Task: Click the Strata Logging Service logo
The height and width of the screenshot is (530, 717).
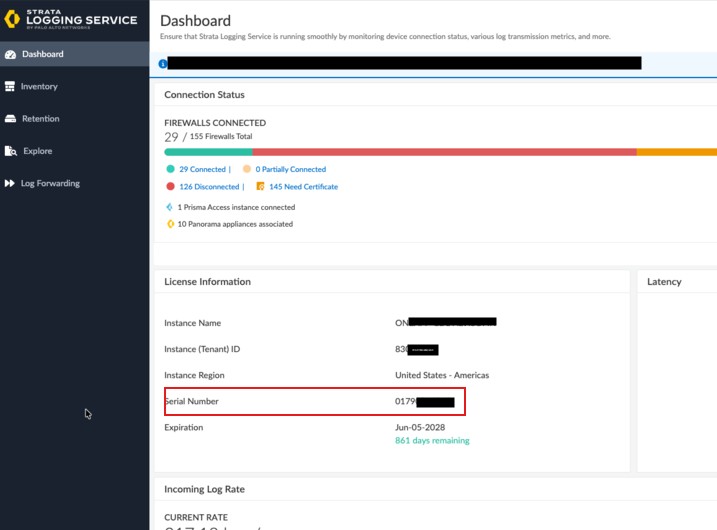Action: 70,19
